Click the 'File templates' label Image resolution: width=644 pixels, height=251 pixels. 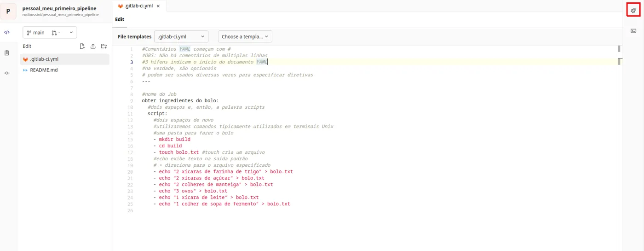point(134,36)
